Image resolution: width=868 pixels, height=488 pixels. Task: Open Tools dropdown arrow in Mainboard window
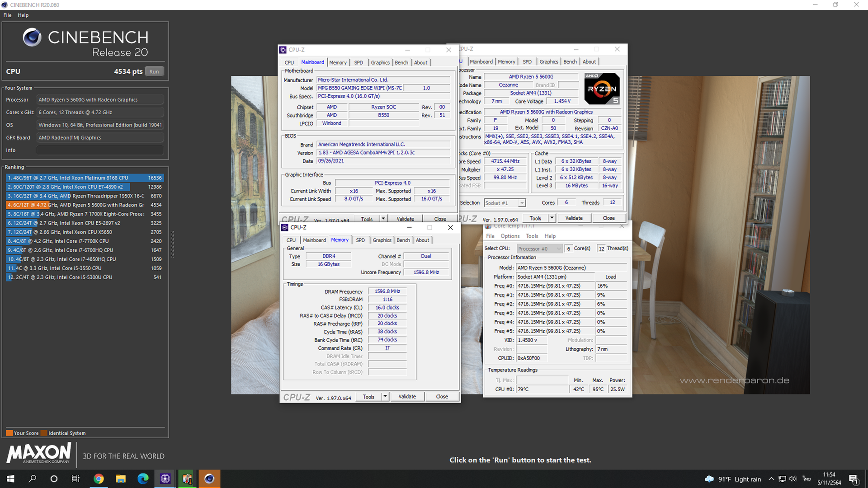point(383,219)
